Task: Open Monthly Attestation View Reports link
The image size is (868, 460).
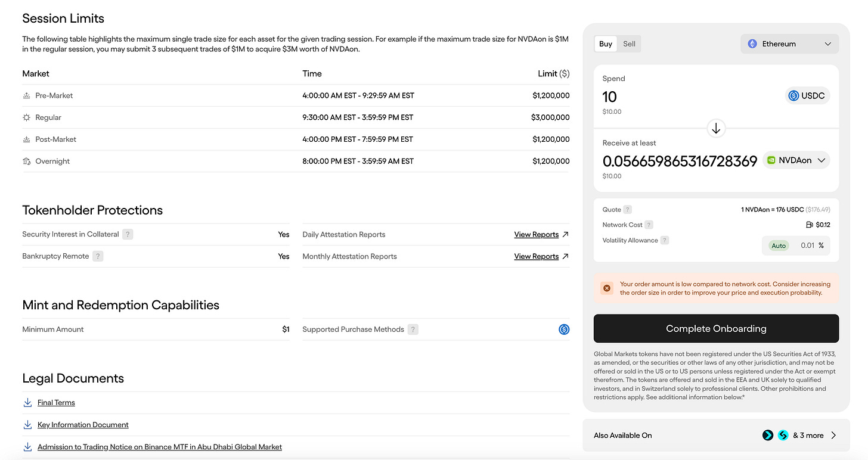Action: (537, 256)
